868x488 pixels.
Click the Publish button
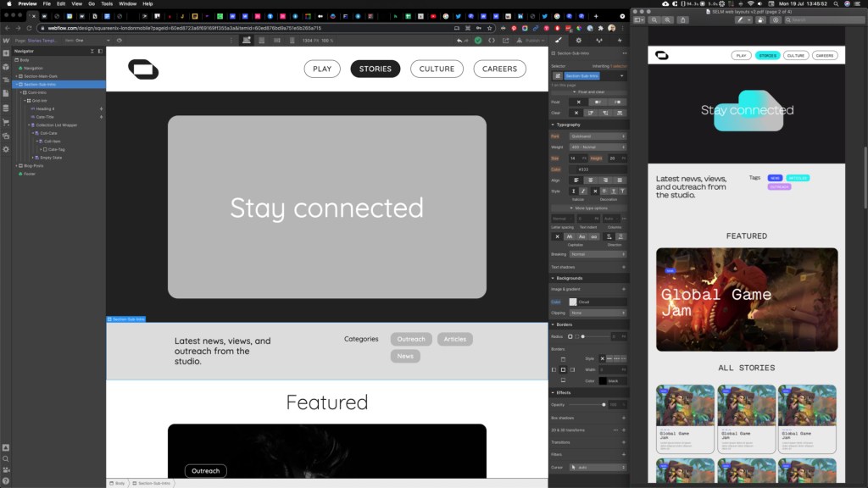[x=532, y=40]
